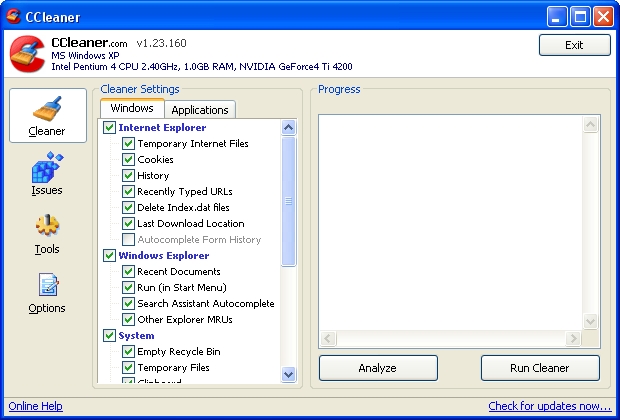The width and height of the screenshot is (620, 420).
Task: Switch to the Applications tab
Action: 200,110
